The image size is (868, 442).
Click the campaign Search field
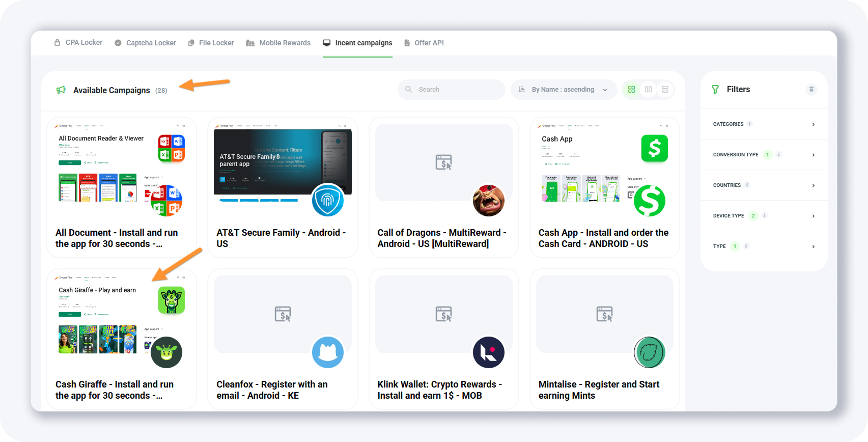click(x=451, y=90)
